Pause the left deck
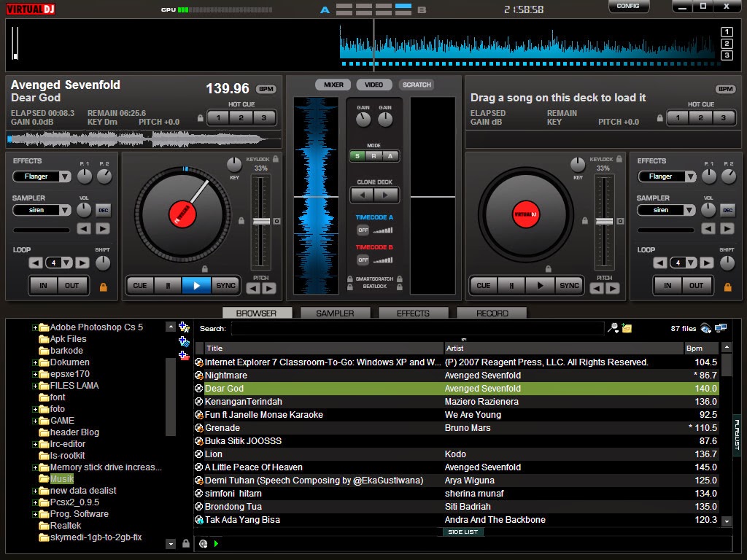The image size is (747, 560). [x=168, y=286]
